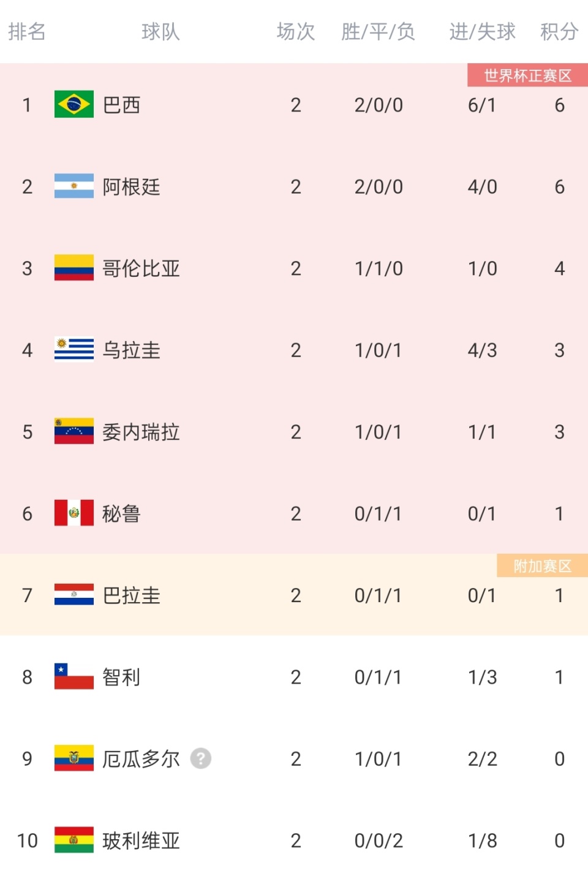Open team 阿根廷 details

coord(131,187)
